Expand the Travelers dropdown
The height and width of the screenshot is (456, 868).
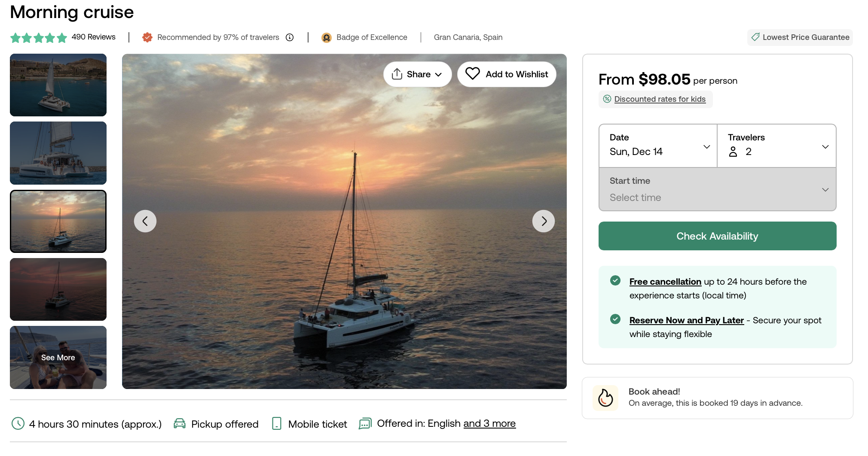pyautogui.click(x=776, y=146)
